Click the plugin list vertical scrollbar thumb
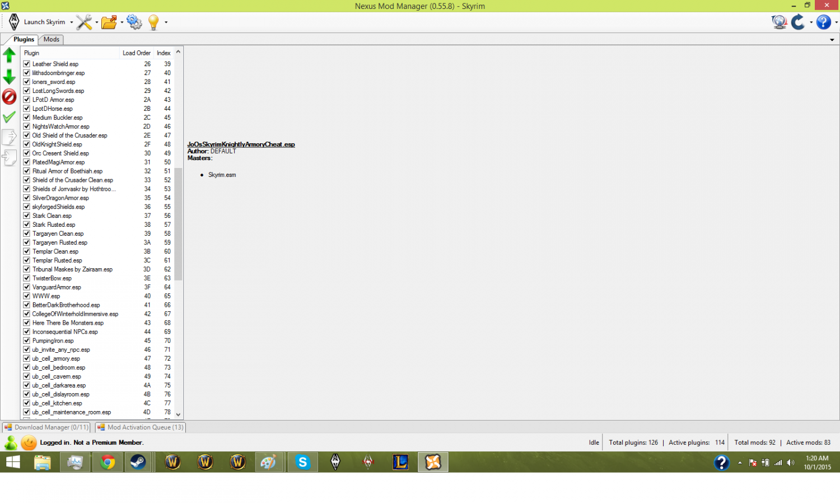 pyautogui.click(x=178, y=224)
